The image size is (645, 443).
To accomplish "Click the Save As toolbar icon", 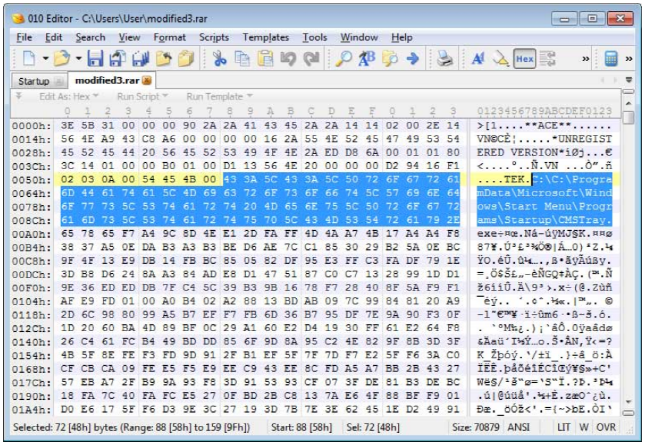I will pos(118,58).
